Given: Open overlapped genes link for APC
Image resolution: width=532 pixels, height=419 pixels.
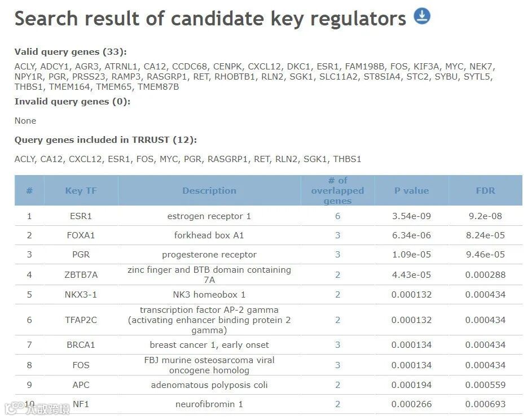Looking at the screenshot, I should tap(337, 385).
